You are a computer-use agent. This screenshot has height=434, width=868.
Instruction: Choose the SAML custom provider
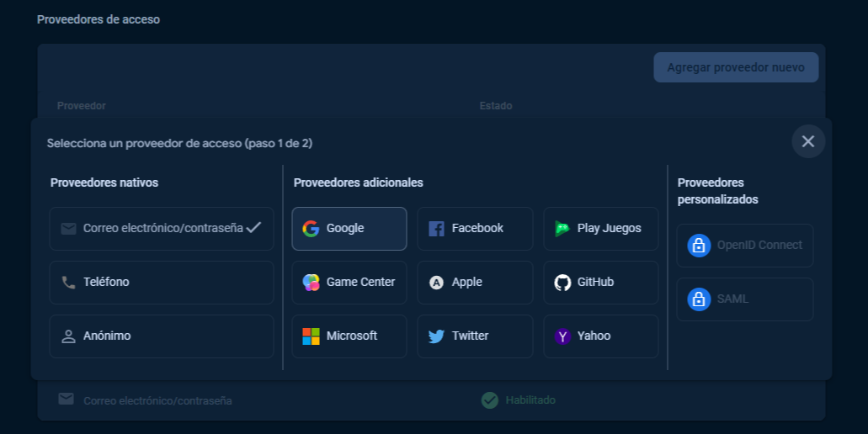click(x=745, y=299)
